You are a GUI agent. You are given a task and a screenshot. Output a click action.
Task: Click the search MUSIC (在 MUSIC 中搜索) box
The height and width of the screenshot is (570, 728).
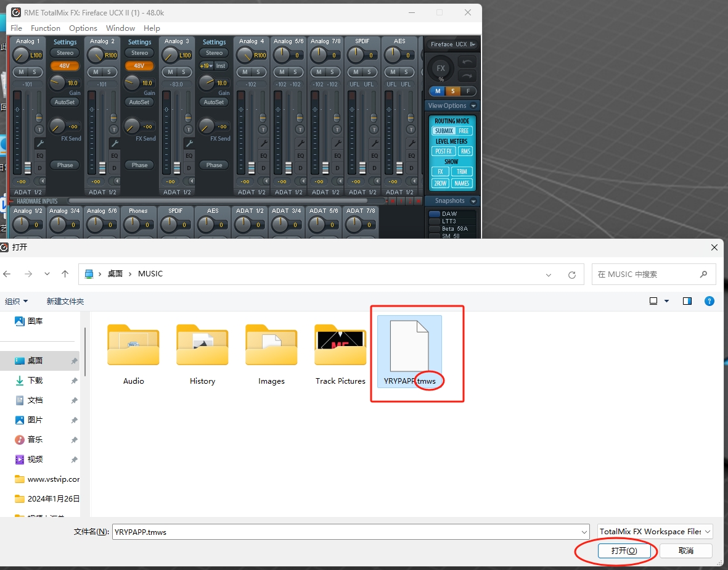coord(653,275)
